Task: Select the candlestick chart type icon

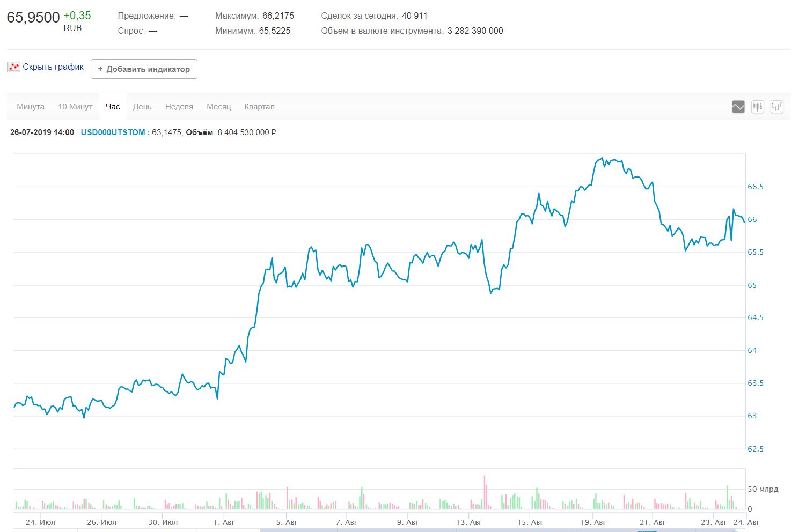Action: click(757, 107)
